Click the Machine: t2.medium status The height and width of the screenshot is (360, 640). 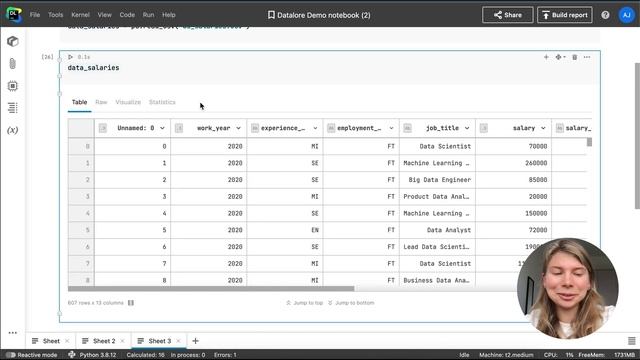coord(506,355)
